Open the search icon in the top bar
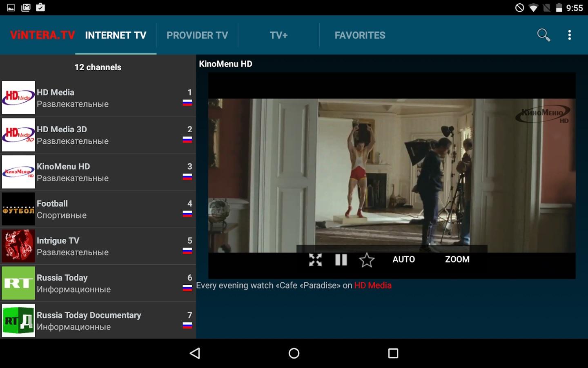Image resolution: width=588 pixels, height=368 pixels. [x=543, y=35]
